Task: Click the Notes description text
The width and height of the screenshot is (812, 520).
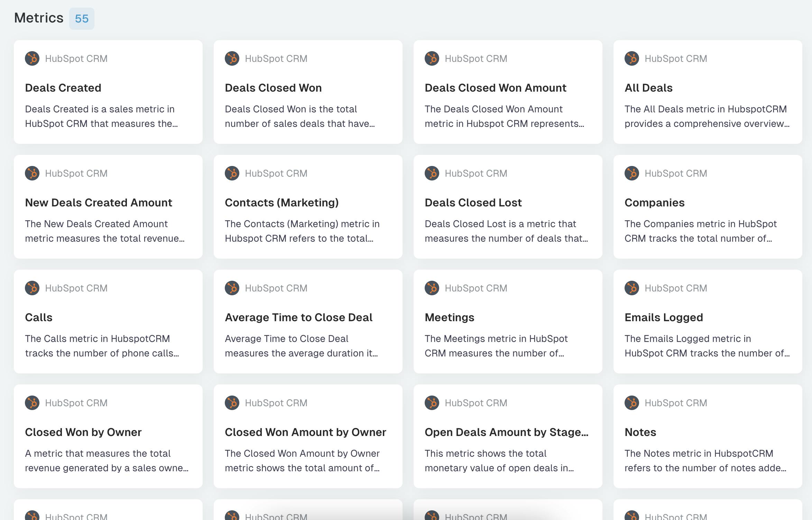Action: [x=705, y=461]
